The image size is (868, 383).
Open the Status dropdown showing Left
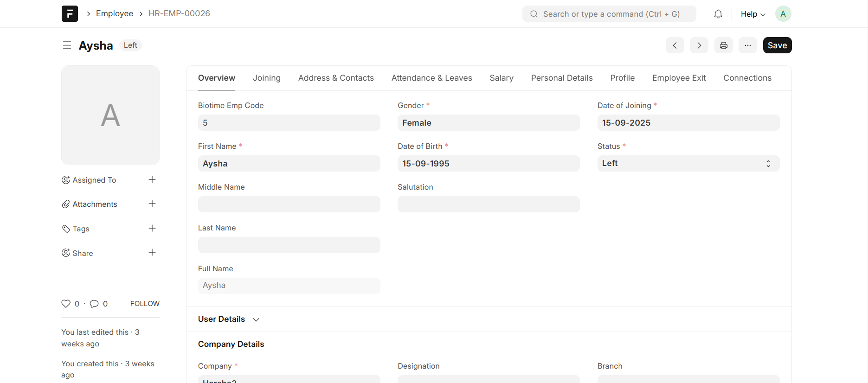tap(688, 164)
